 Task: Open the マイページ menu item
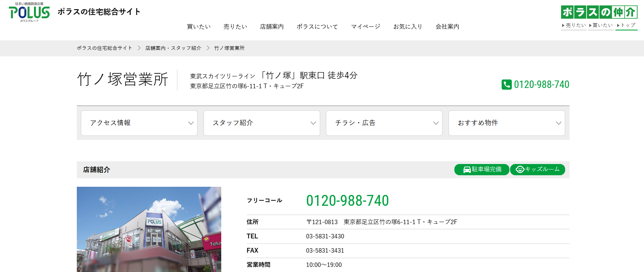tap(366, 26)
